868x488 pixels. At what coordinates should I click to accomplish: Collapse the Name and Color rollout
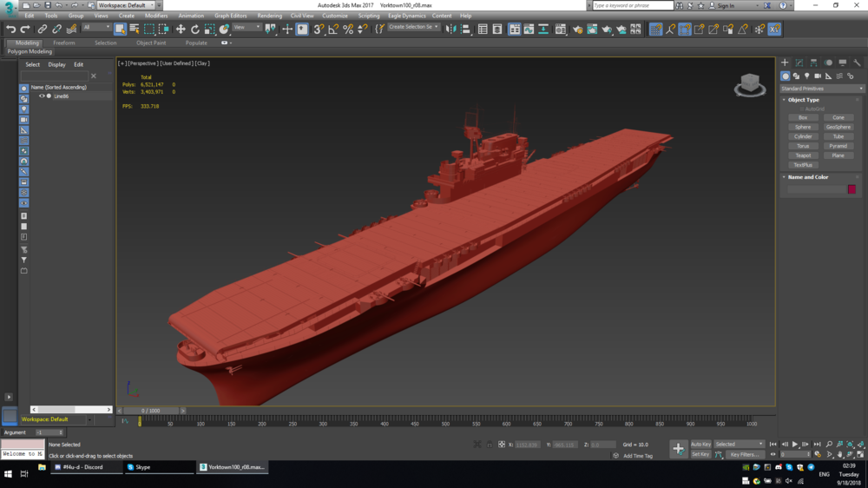(x=807, y=177)
